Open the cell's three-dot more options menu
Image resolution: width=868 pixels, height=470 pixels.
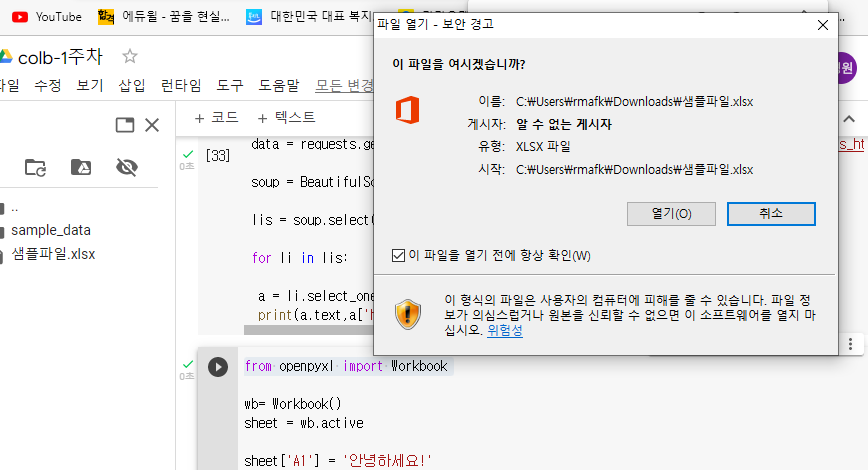850,344
